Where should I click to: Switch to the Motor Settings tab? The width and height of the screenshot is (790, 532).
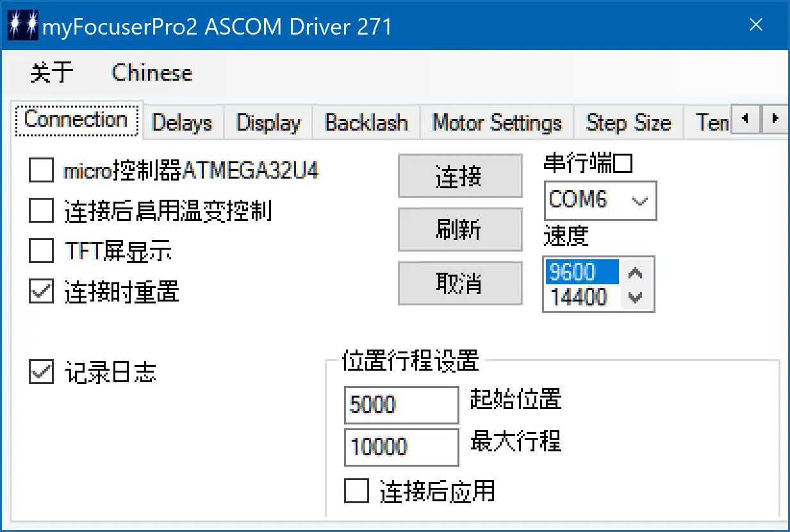pos(497,122)
